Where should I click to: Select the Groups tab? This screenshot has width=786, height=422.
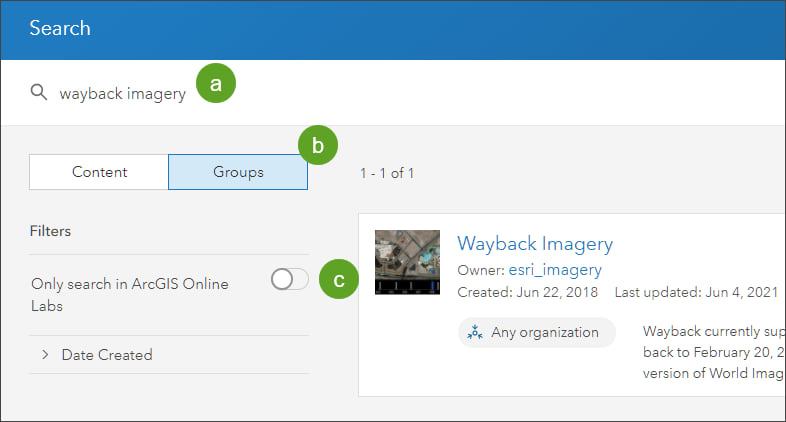tap(238, 172)
